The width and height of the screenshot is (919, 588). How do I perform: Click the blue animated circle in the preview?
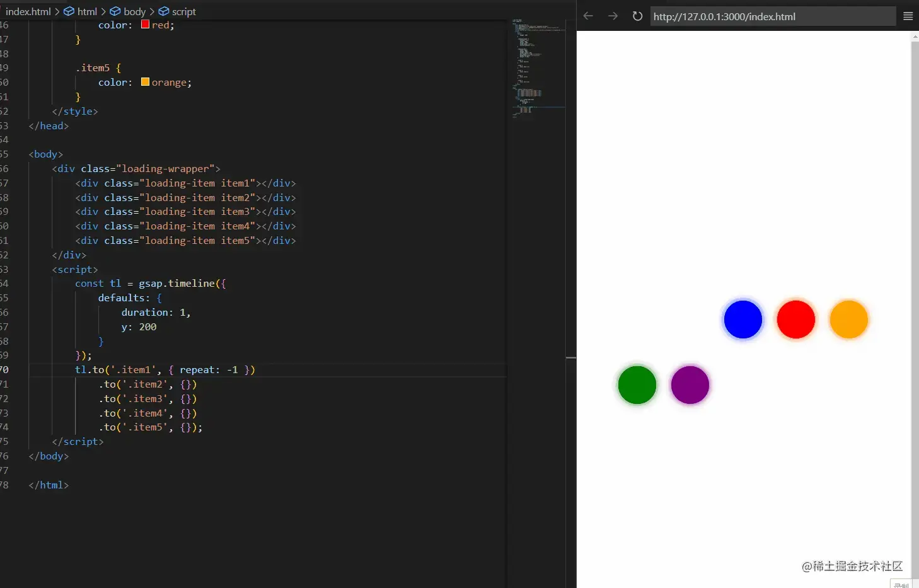743,320
